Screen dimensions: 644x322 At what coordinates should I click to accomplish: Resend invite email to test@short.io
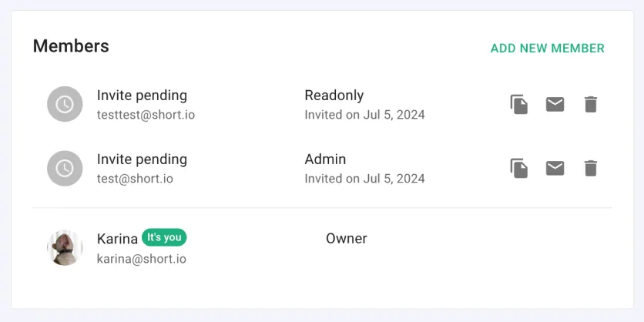click(555, 168)
